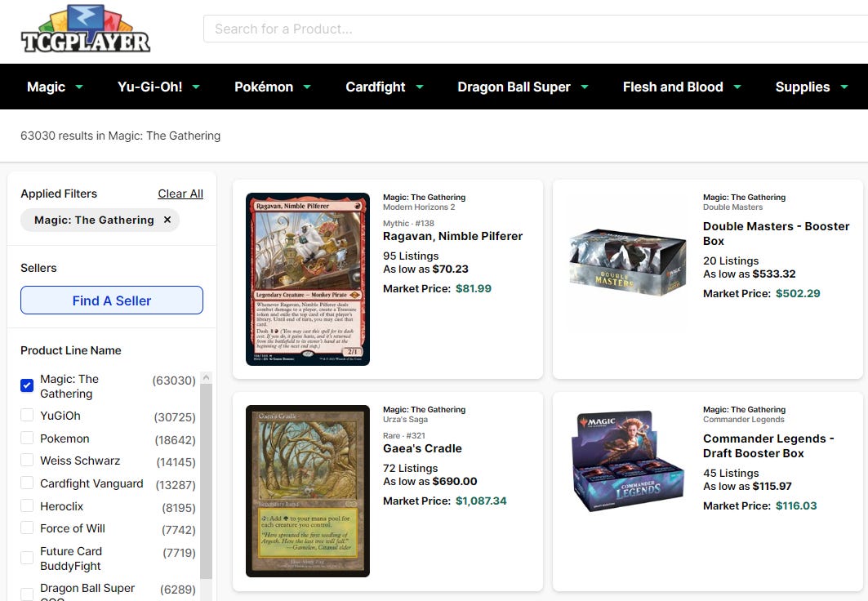868x601 pixels.
Task: Tick the Weiss Schwarz checkbox
Action: 27,460
